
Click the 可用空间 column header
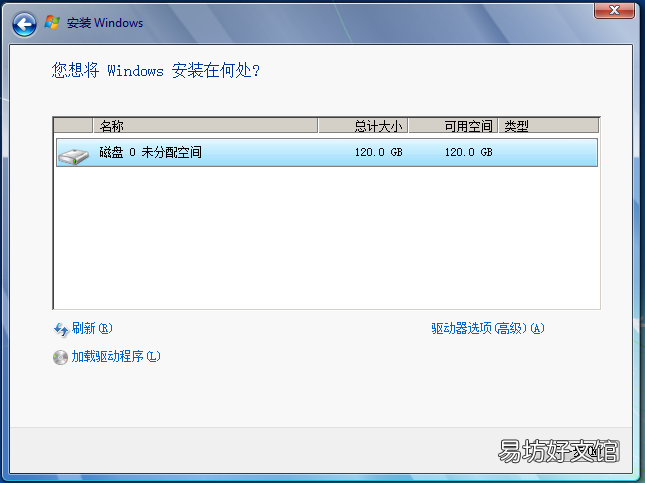click(453, 126)
